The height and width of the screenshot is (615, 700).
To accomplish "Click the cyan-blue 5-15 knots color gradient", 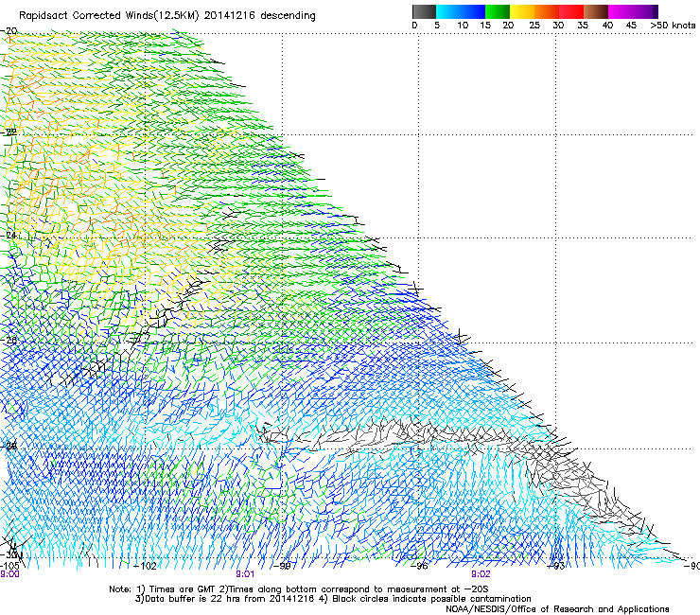I will click(461, 11).
